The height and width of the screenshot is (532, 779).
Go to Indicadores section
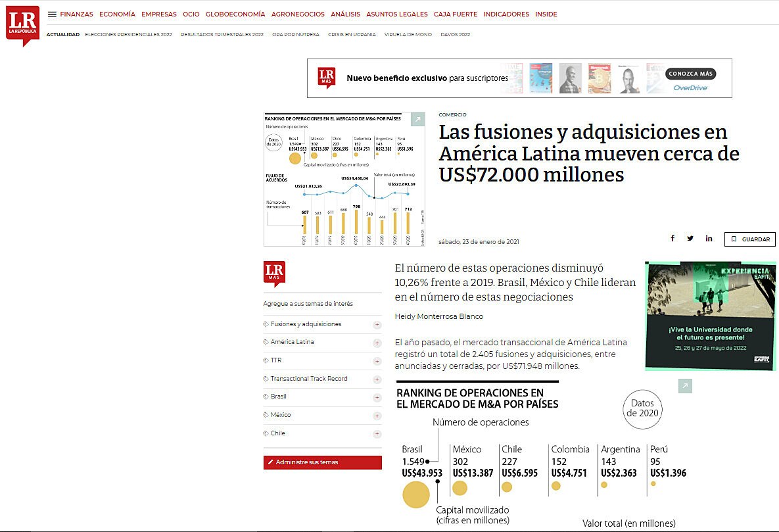(506, 14)
